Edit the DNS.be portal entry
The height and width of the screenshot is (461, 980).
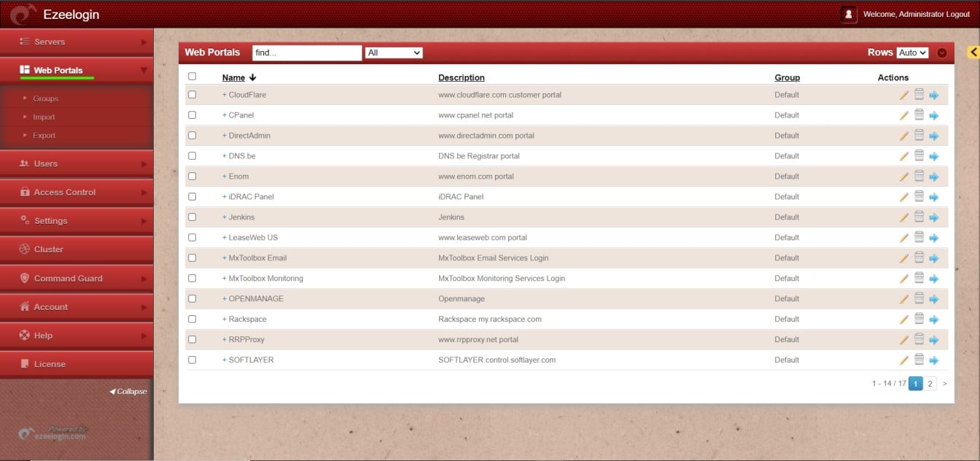904,156
